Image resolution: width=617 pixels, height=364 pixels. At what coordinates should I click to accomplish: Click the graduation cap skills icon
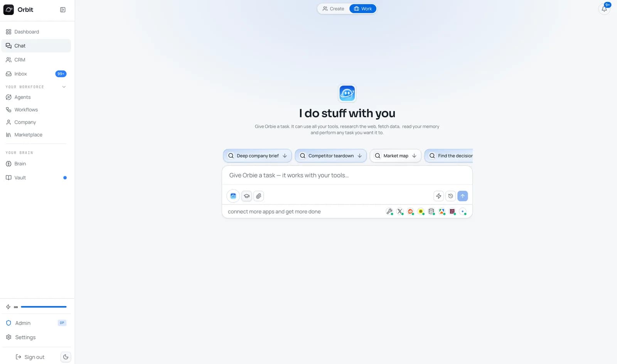tap(247, 196)
